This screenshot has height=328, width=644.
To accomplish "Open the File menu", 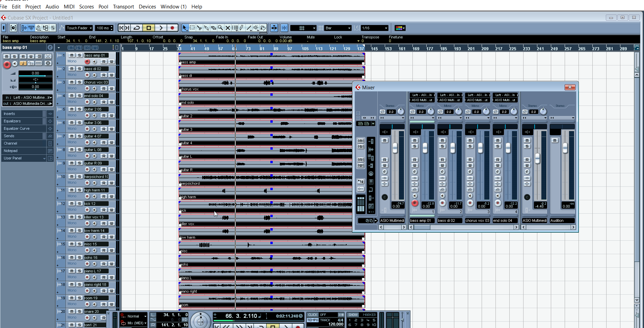I will pos(4,6).
